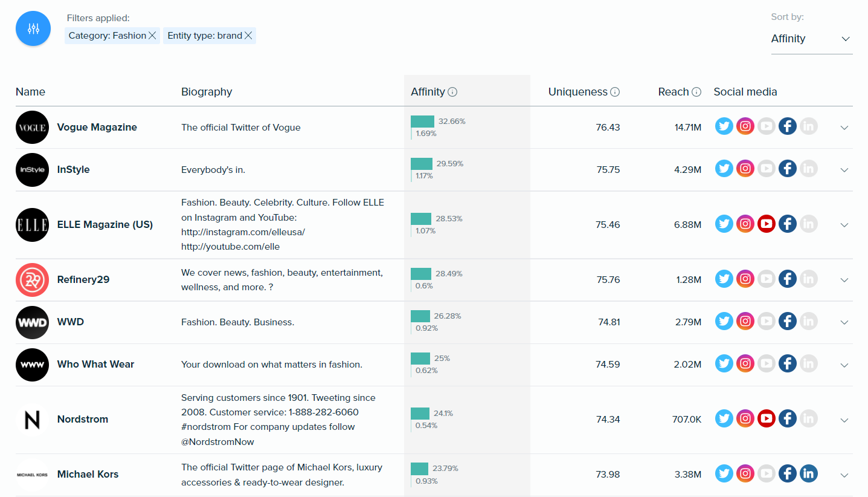
Task: Open the ELLE Magazine (US) name
Action: tap(105, 224)
